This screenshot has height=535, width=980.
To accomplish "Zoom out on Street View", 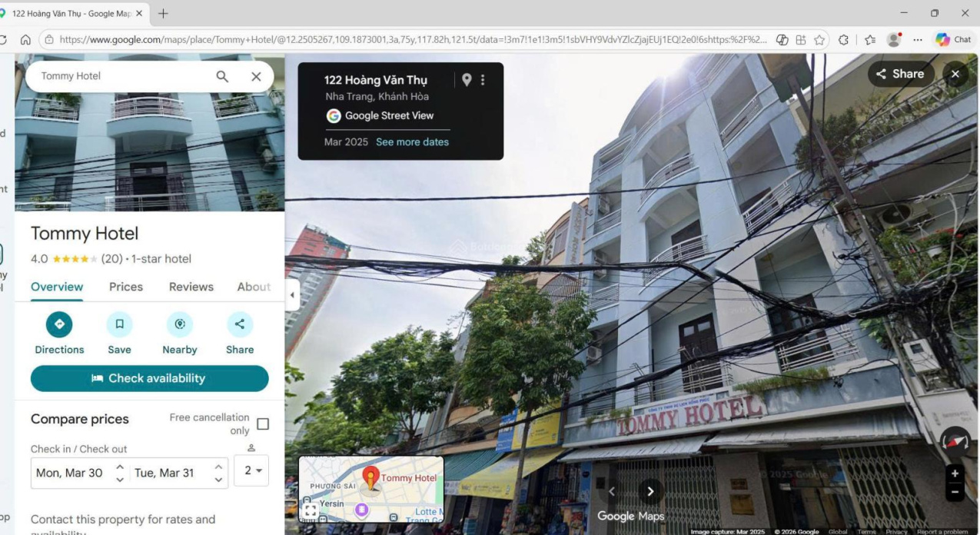I will click(x=955, y=492).
